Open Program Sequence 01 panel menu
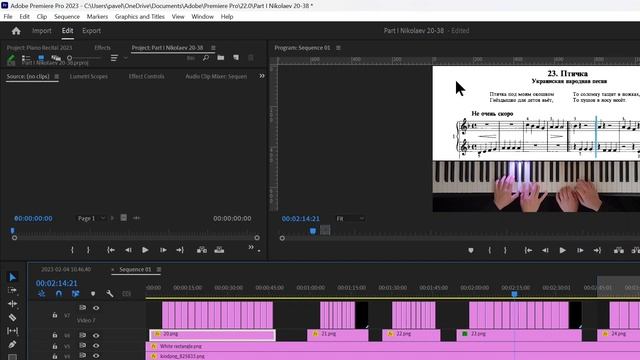Image resolution: width=640 pixels, height=360 pixels. click(338, 48)
